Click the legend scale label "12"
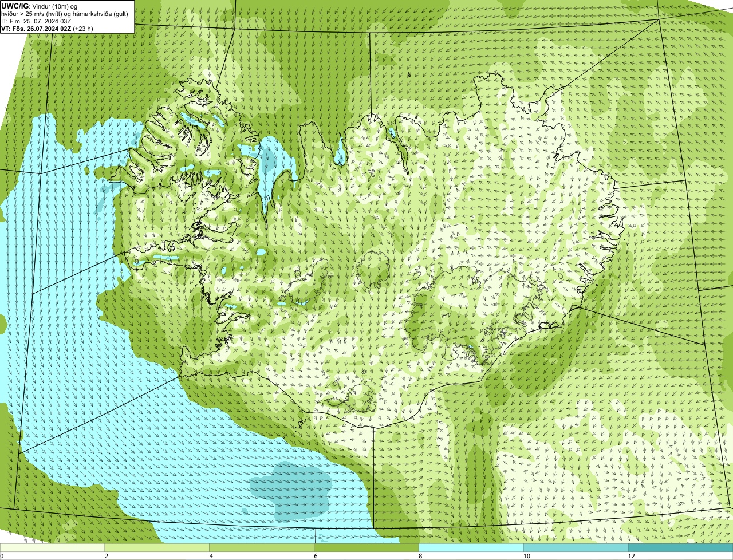This screenshot has height=560, width=733. [630, 556]
